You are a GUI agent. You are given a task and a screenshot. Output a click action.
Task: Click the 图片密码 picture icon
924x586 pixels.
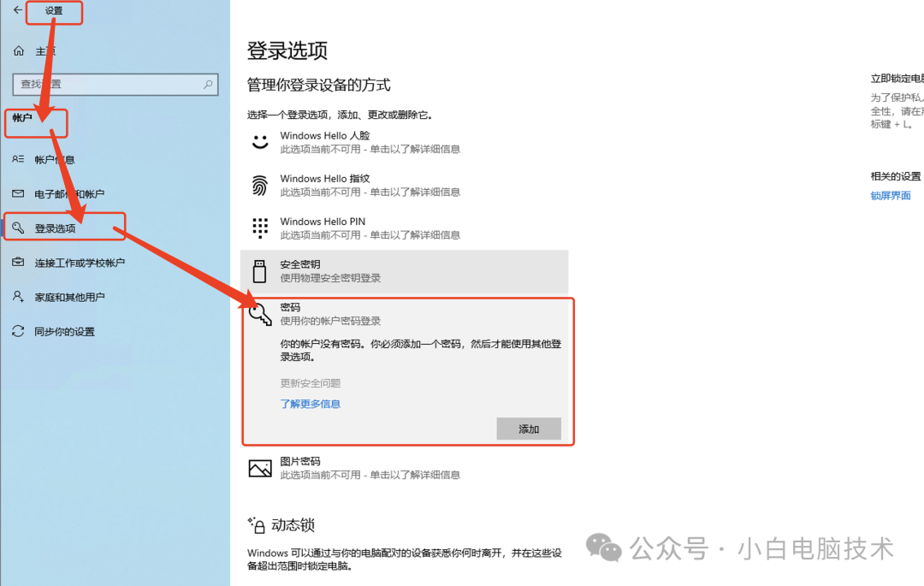260,468
